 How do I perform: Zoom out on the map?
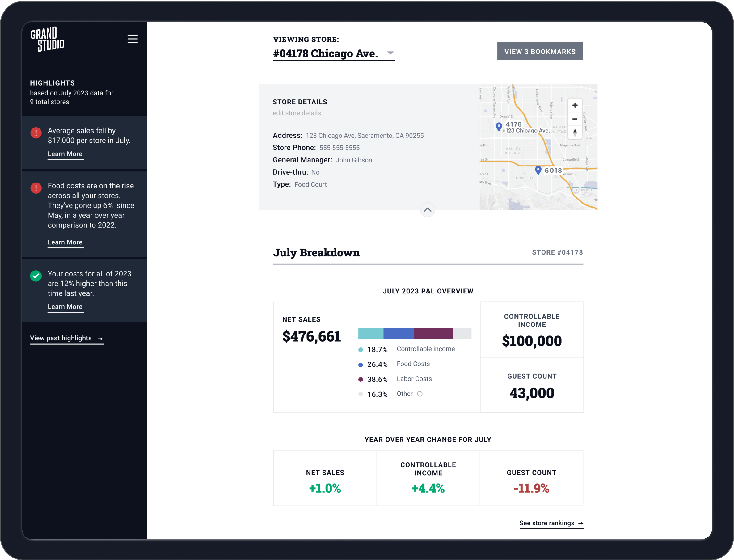click(x=575, y=119)
